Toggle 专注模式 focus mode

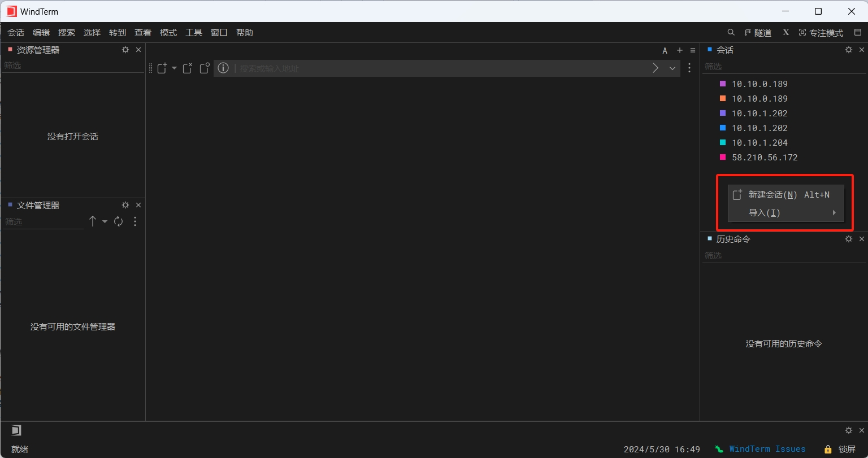(x=821, y=33)
